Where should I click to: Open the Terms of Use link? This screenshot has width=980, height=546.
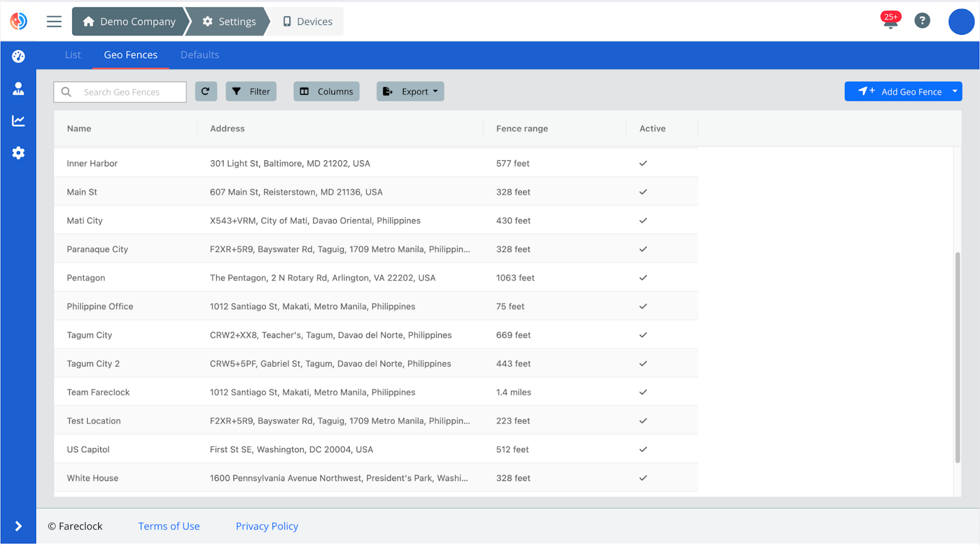tap(169, 526)
